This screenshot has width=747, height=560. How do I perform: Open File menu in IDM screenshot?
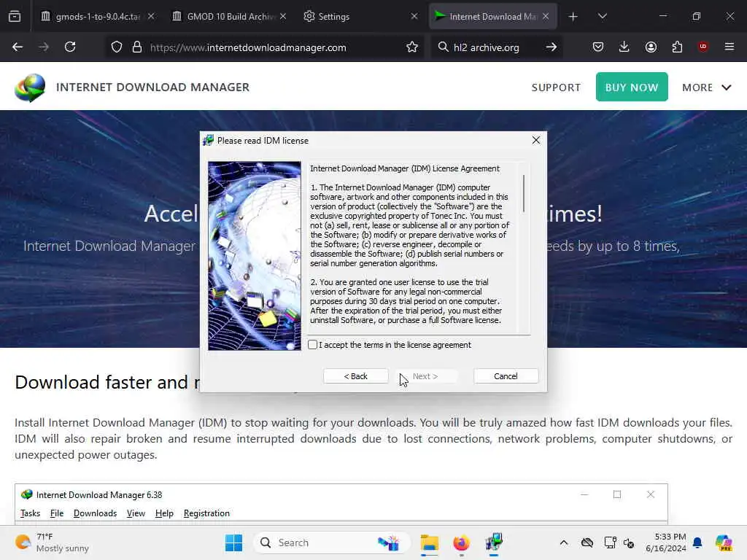[x=57, y=513]
